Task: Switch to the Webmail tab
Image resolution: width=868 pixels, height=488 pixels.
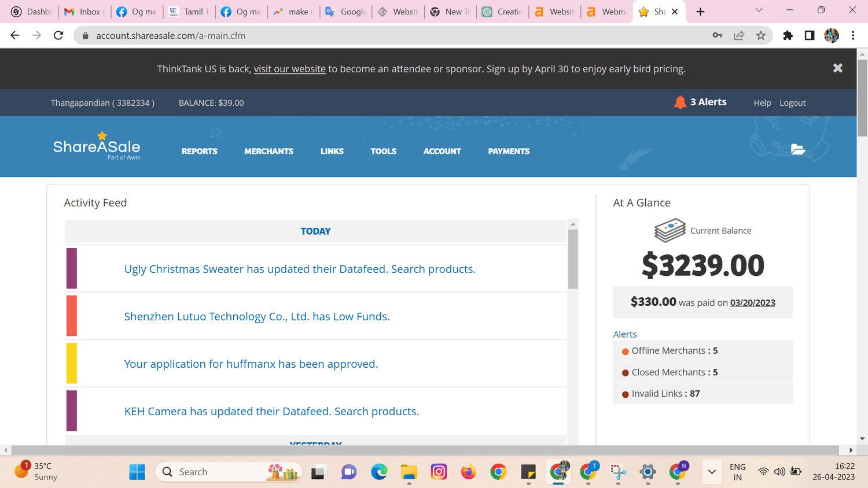Action: click(x=606, y=12)
